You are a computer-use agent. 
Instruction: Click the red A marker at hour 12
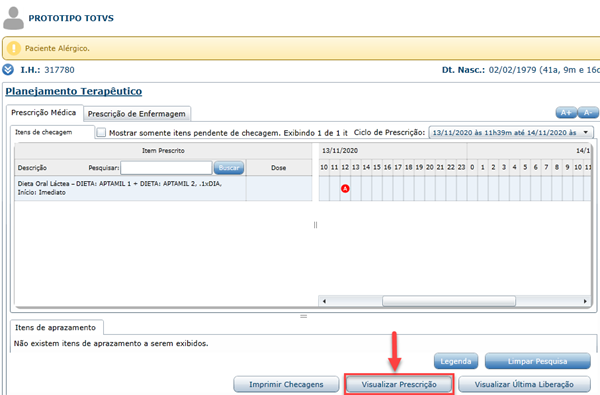[x=345, y=188]
